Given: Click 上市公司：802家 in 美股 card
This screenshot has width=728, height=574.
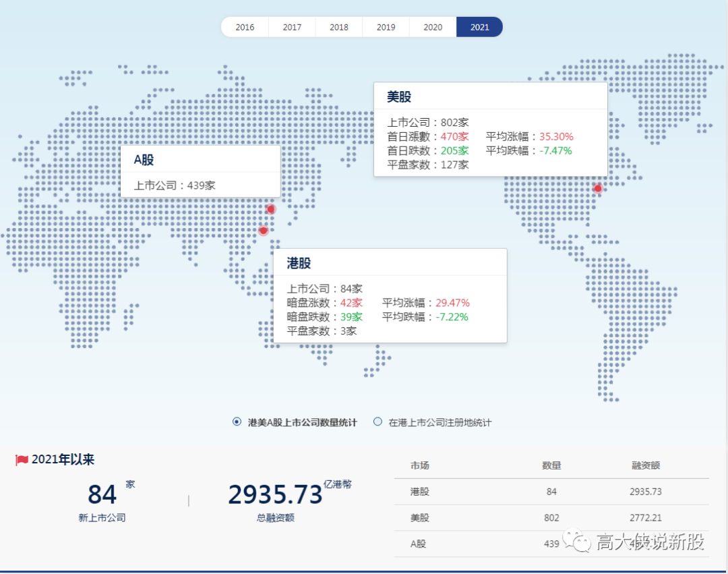Looking at the screenshot, I should 427,122.
